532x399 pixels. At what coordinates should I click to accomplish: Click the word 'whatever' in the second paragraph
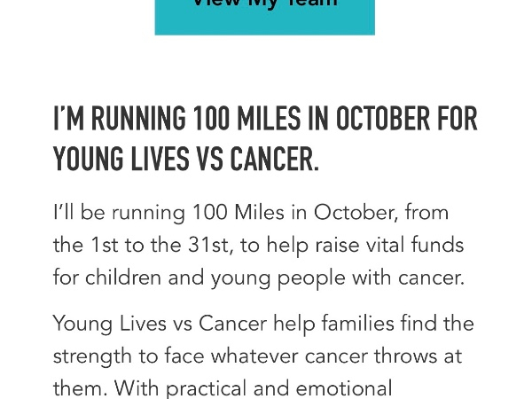point(254,356)
